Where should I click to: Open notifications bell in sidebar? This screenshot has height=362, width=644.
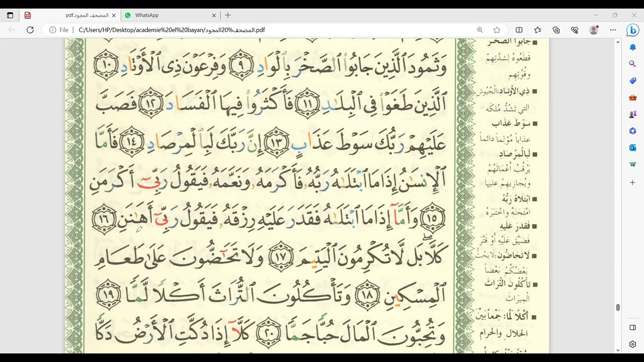coord(633,47)
